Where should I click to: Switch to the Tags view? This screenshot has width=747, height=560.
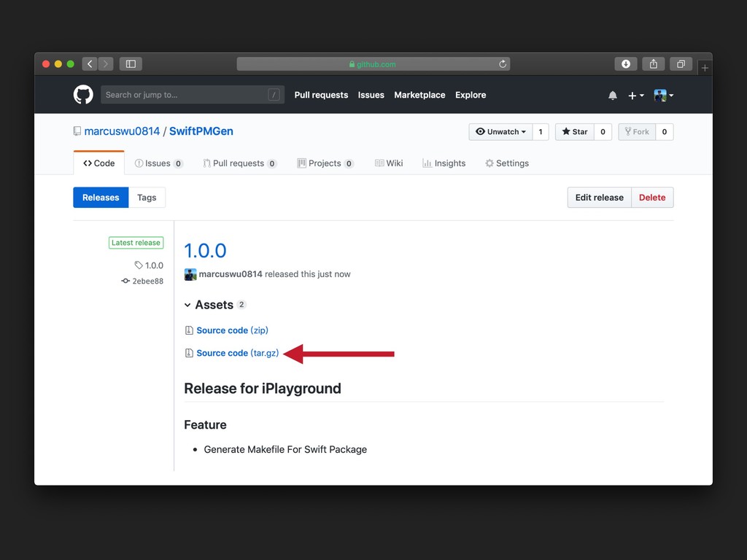coord(147,198)
